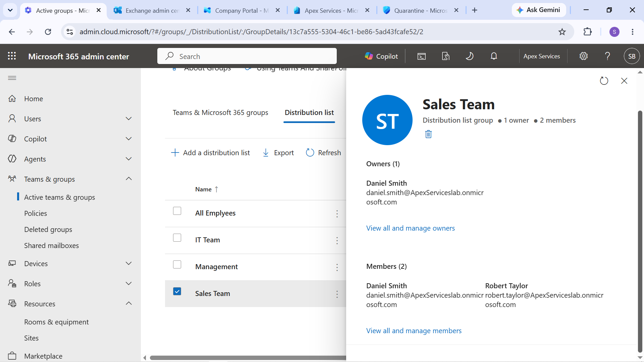Viewport: 644px width, 362px height.
Task: Open Rooms & equipment page
Action: pos(56,322)
